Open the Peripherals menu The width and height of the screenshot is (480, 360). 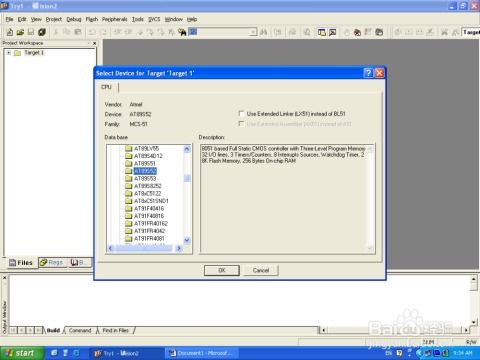point(114,19)
